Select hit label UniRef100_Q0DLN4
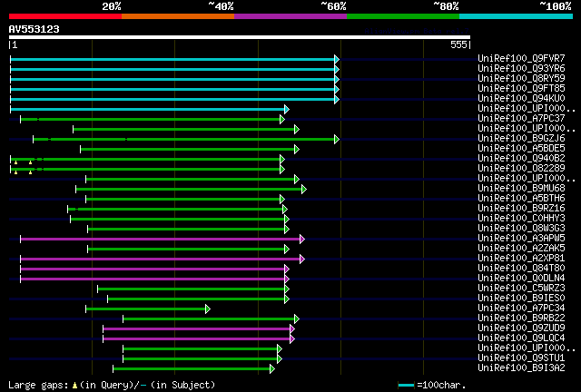The image size is (581, 392). (x=521, y=279)
